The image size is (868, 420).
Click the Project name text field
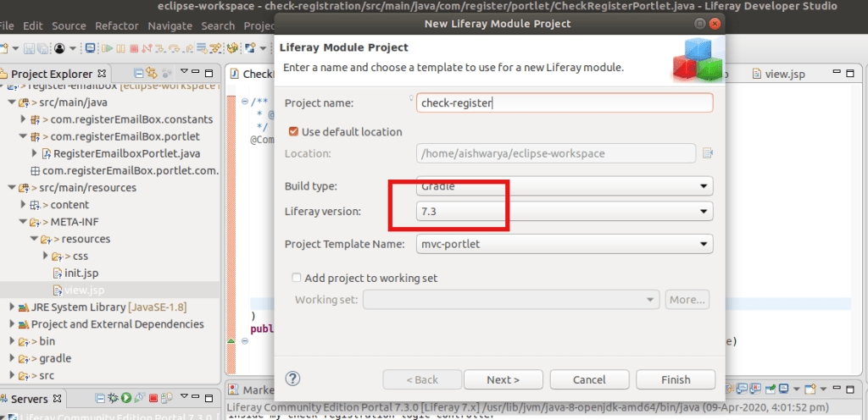(x=565, y=103)
